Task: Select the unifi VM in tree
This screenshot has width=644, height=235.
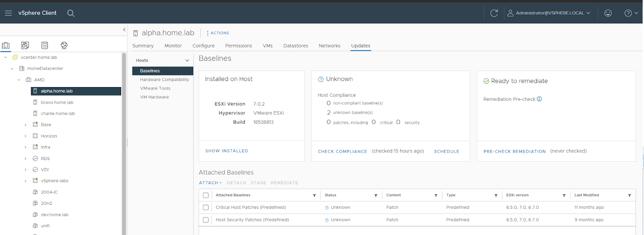Action: click(45, 226)
